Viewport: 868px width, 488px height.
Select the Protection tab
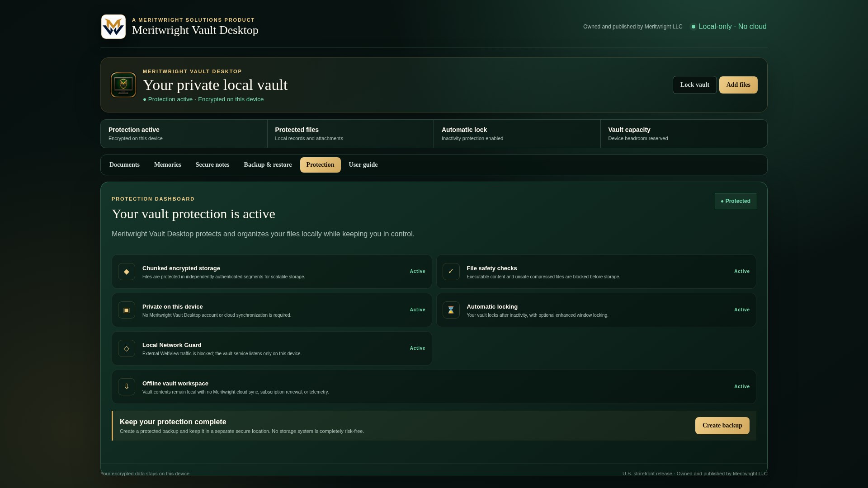321,165
